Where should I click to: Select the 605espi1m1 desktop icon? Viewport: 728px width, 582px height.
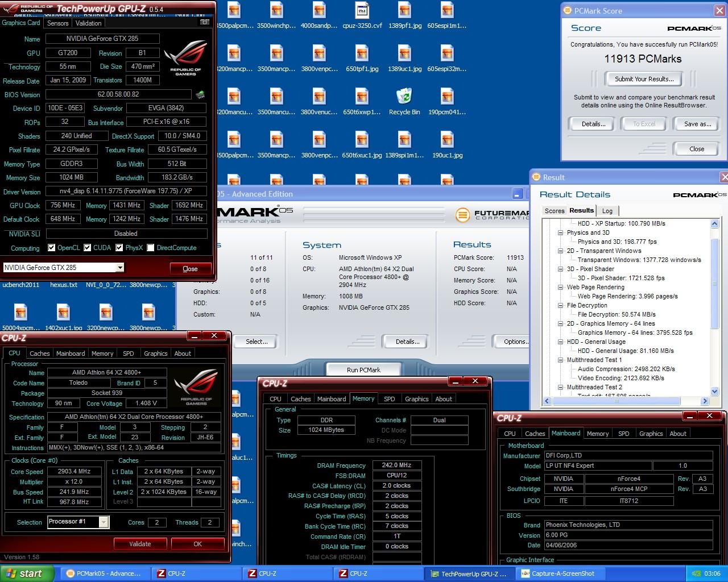coord(447,15)
